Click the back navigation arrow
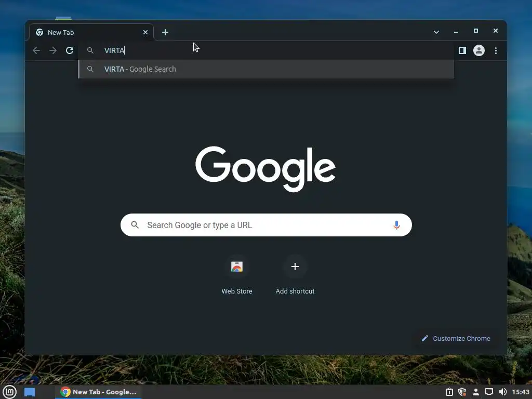This screenshot has height=399, width=532. pos(36,50)
